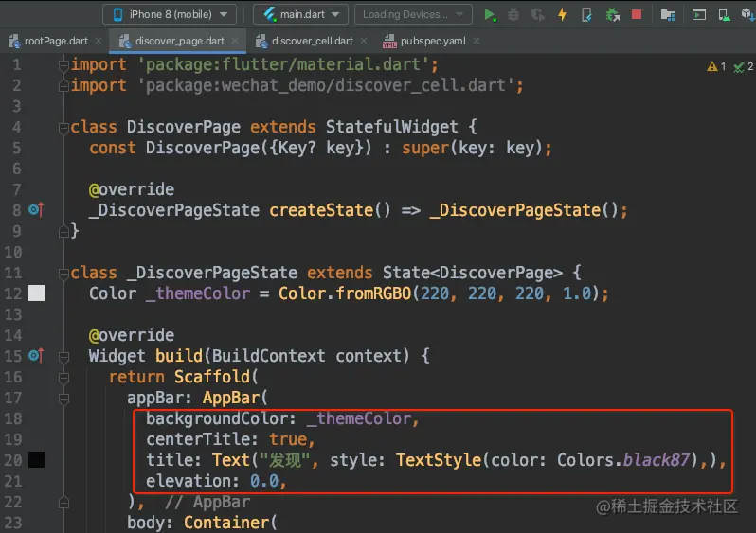Attach debugger to Android process icon
The height and width of the screenshot is (533, 756).
tap(612, 14)
